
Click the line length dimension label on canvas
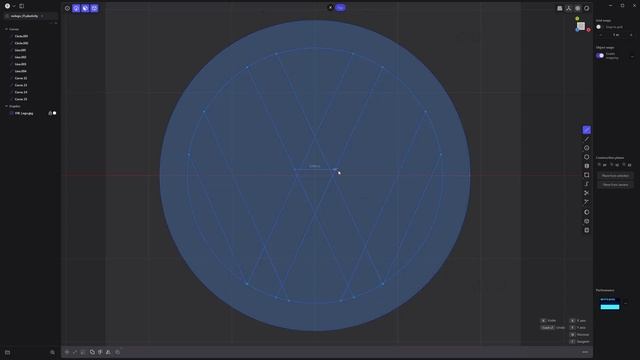(x=314, y=166)
